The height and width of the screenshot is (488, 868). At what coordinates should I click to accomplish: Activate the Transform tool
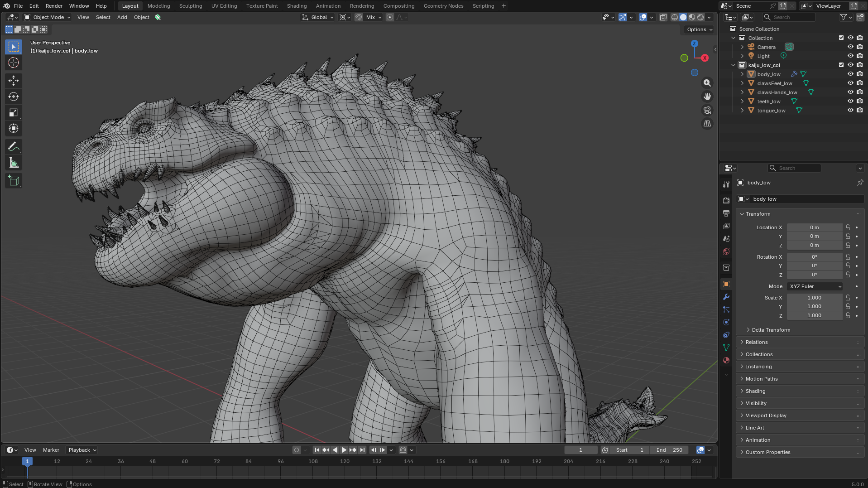point(14,129)
